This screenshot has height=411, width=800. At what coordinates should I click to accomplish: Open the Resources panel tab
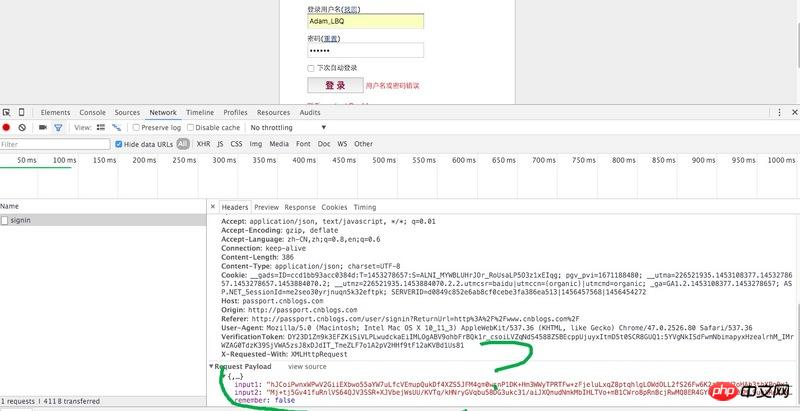tap(273, 112)
